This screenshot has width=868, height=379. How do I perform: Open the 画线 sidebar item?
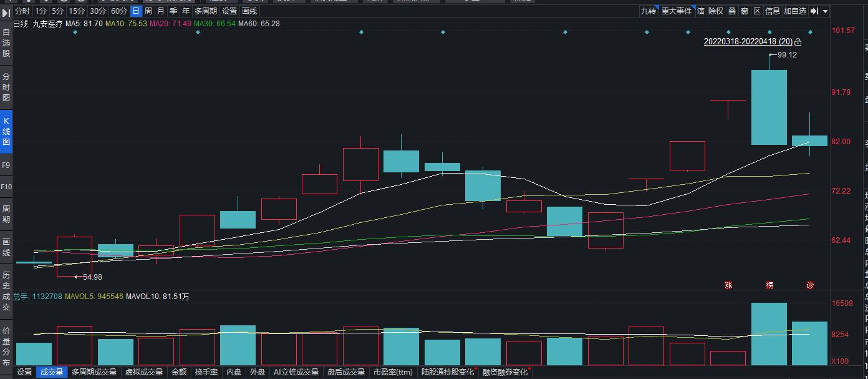[6, 247]
